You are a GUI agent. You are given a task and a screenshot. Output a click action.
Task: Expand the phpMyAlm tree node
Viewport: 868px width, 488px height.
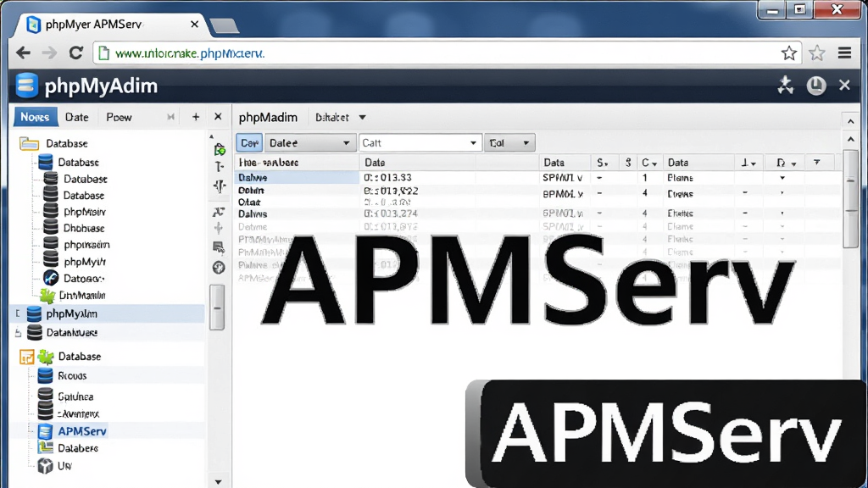click(18, 313)
